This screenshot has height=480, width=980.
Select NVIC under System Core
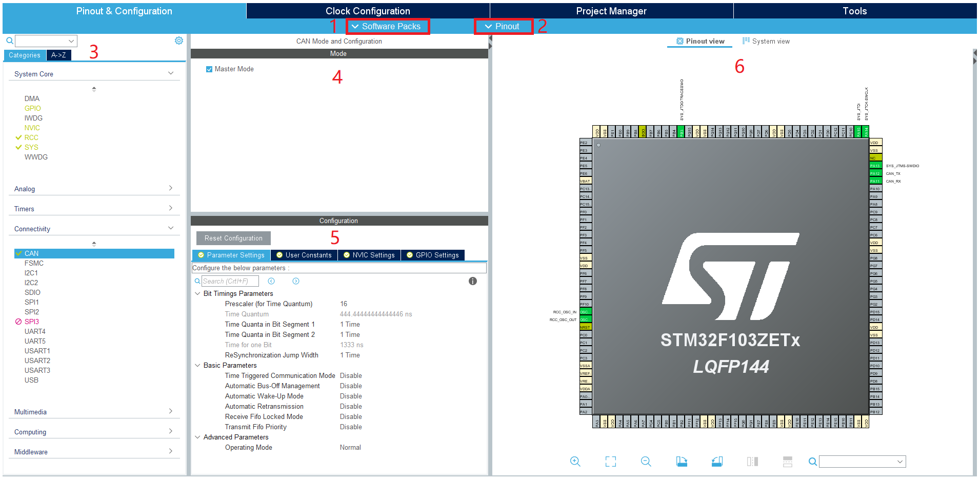click(32, 128)
